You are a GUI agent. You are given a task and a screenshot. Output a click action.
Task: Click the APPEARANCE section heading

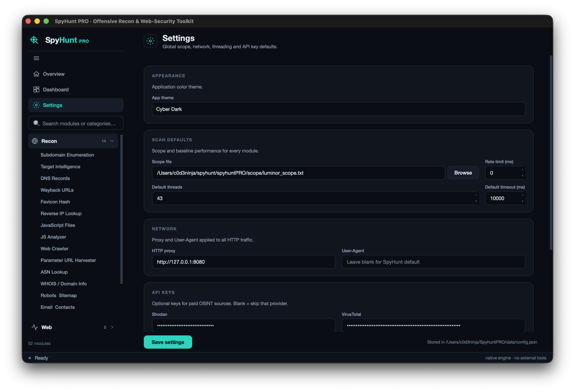pyautogui.click(x=168, y=76)
